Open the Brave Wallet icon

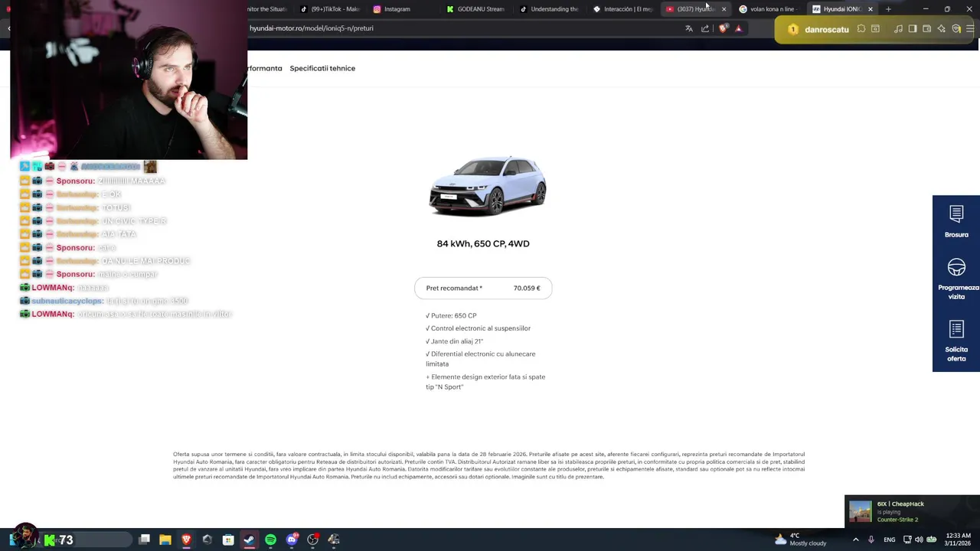pyautogui.click(x=927, y=29)
